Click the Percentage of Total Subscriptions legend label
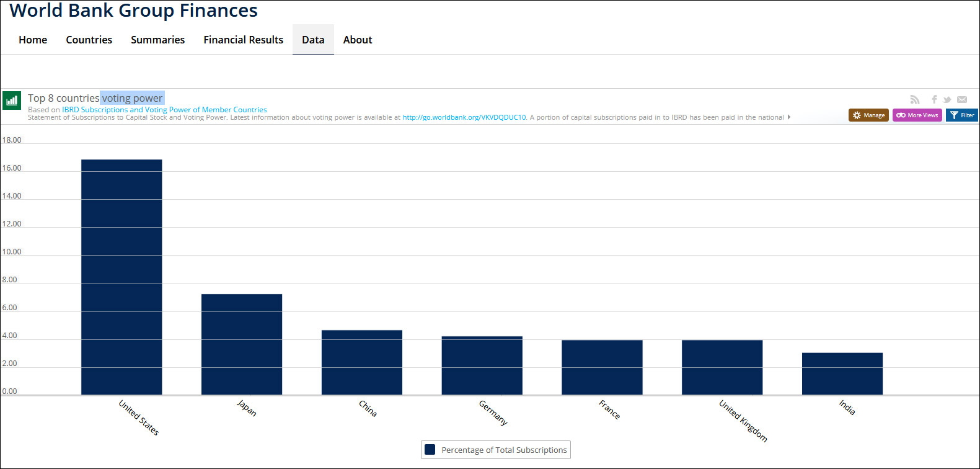The width and height of the screenshot is (980, 469). [504, 450]
